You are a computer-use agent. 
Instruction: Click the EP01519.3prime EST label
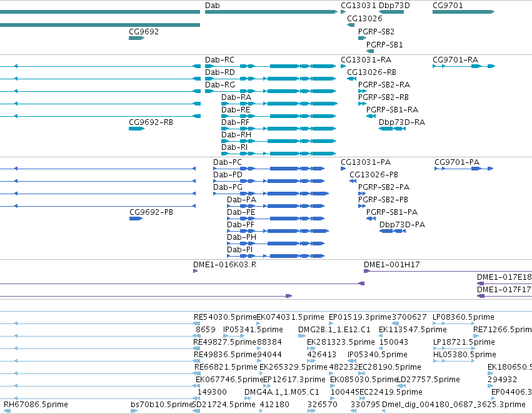click(x=360, y=317)
